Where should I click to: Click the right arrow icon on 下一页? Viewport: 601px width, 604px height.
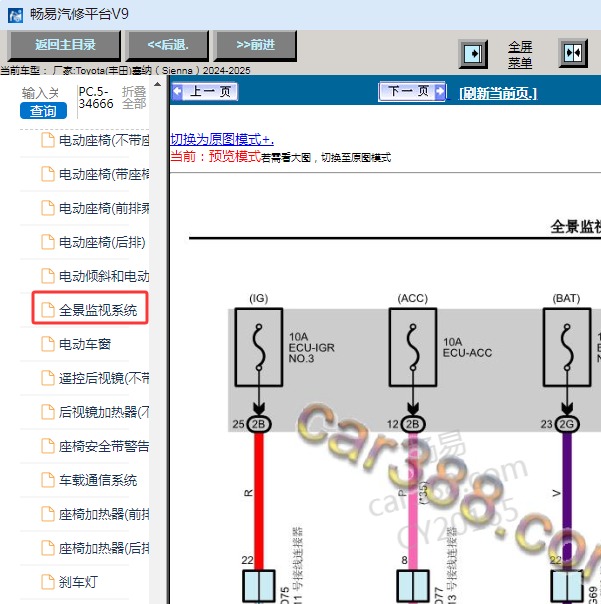[439, 91]
